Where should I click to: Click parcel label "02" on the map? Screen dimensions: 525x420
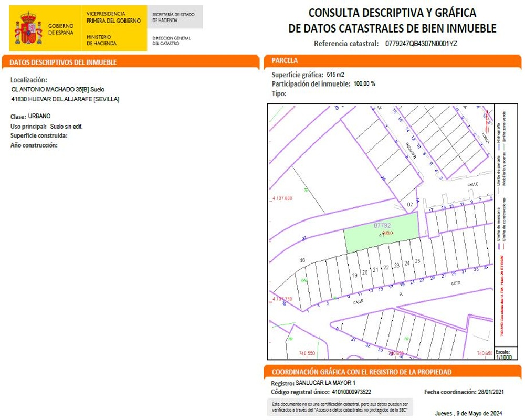pos(410,205)
